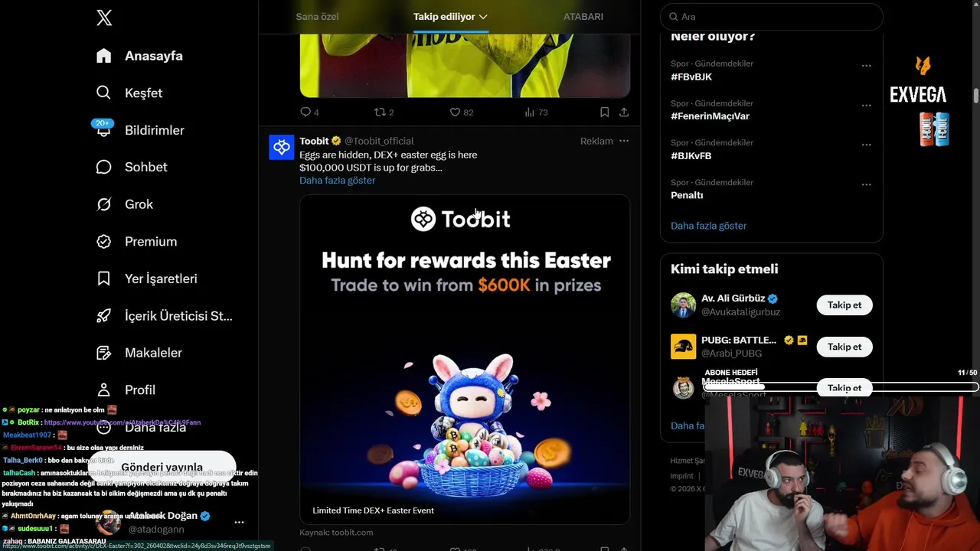The width and height of the screenshot is (980, 551).
Task: Open the #FenerinMaçıVar trending topic
Action: (x=710, y=116)
